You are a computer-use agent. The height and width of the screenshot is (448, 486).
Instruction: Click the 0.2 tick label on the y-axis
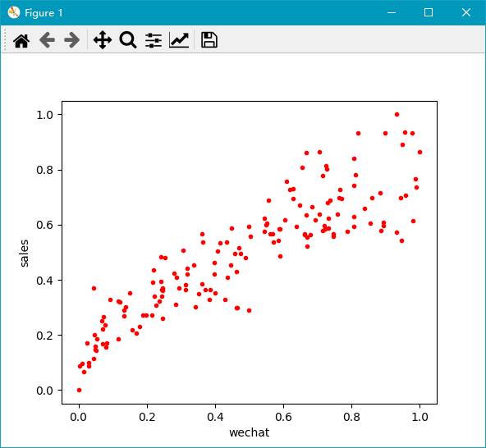(45, 336)
